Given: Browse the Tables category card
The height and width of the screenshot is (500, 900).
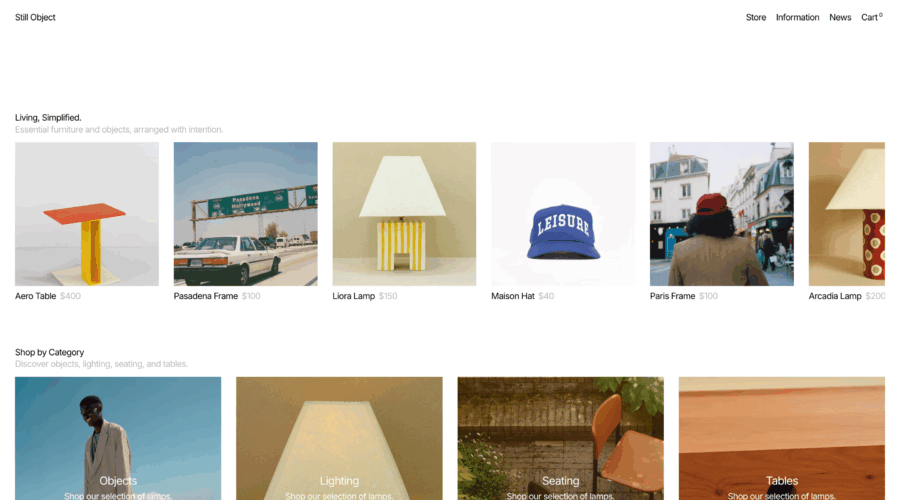Looking at the screenshot, I should pos(782,439).
